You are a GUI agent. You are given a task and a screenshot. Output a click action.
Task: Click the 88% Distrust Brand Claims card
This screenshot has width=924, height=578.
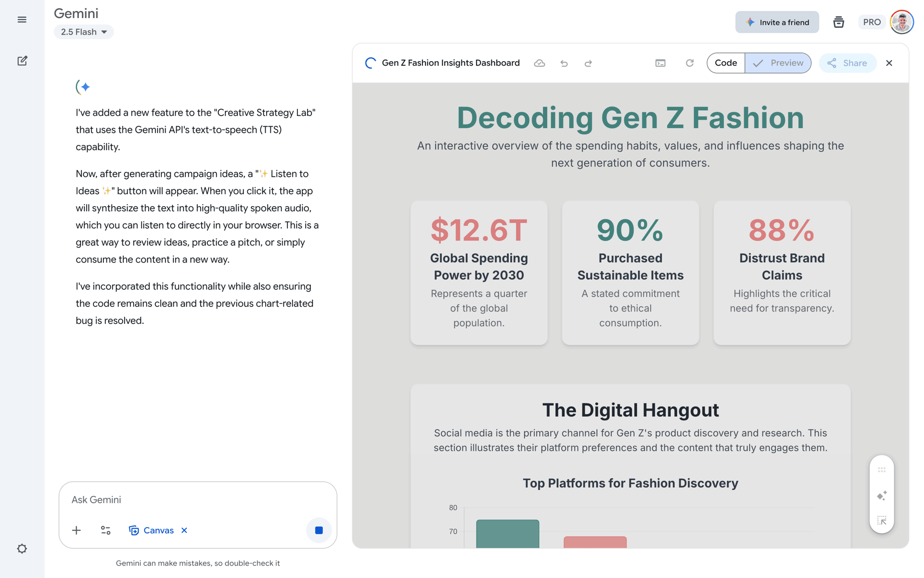(x=782, y=273)
